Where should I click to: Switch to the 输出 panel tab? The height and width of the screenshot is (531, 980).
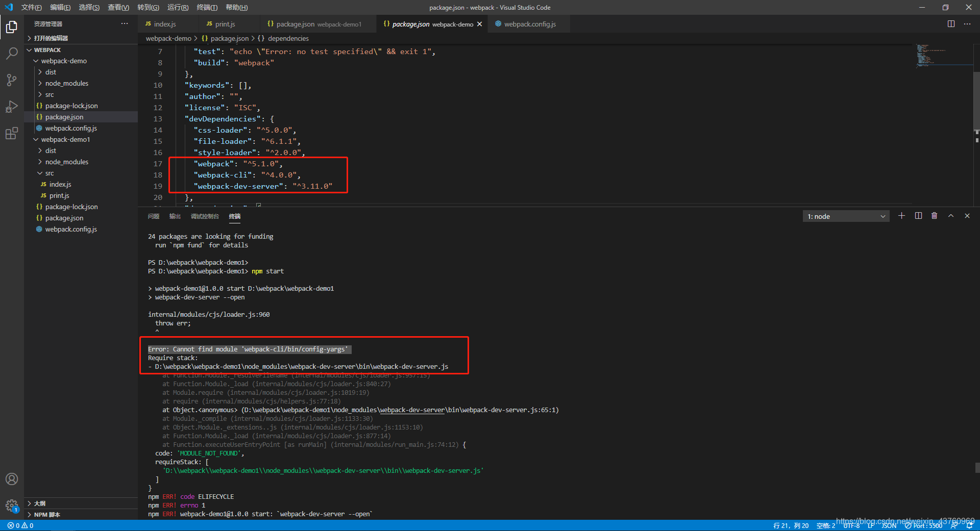coord(175,216)
